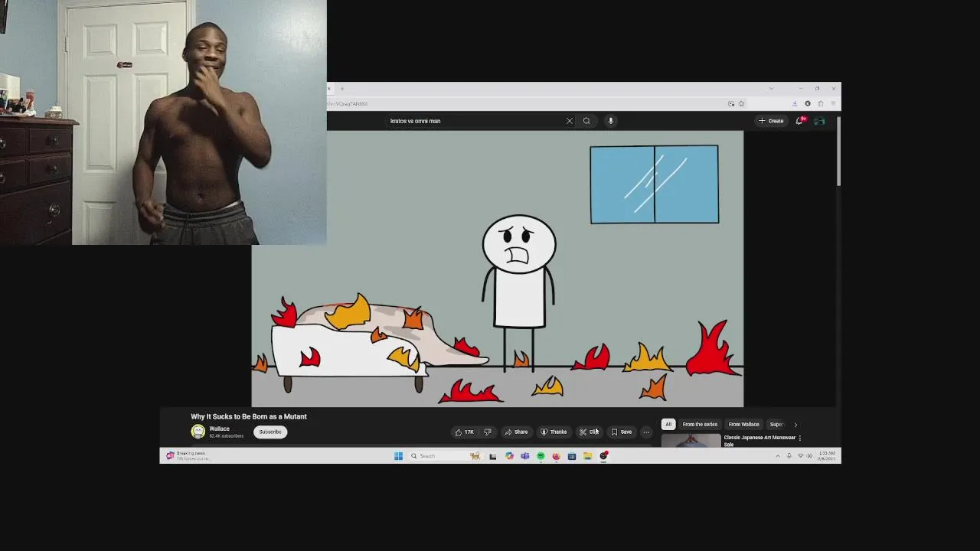Open more actions ellipsis menu

point(646,432)
